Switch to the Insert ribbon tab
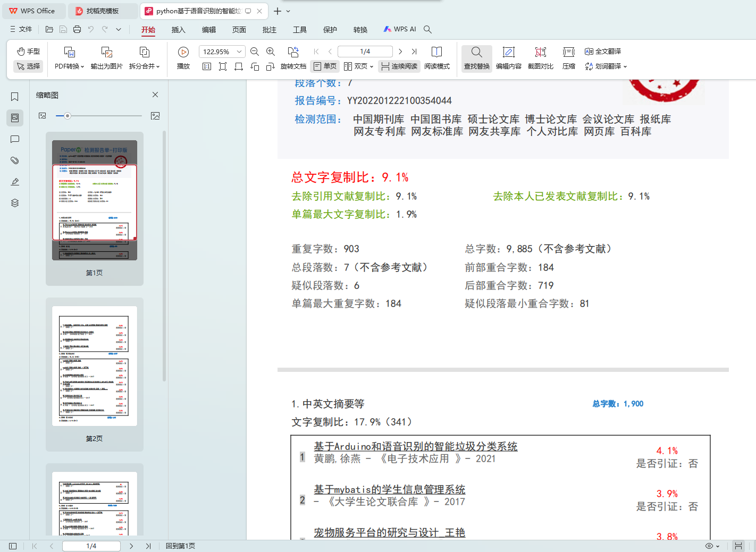The height and width of the screenshot is (552, 756). point(178,30)
